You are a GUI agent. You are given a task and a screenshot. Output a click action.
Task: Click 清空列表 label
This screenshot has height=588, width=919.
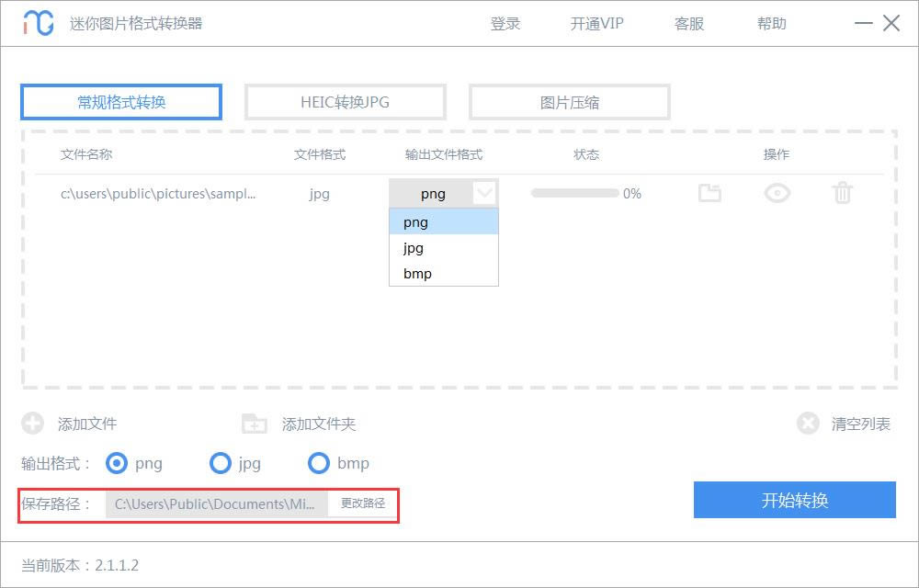point(860,424)
